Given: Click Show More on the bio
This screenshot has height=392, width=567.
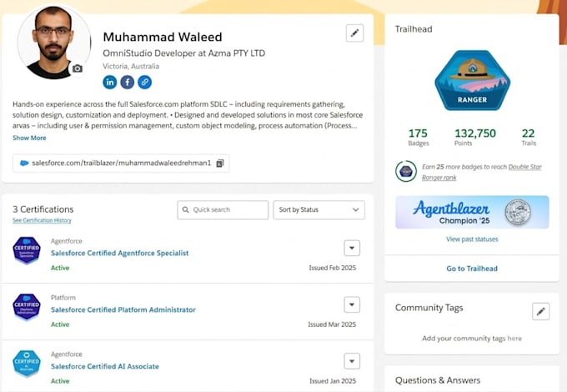Looking at the screenshot, I should [x=29, y=138].
